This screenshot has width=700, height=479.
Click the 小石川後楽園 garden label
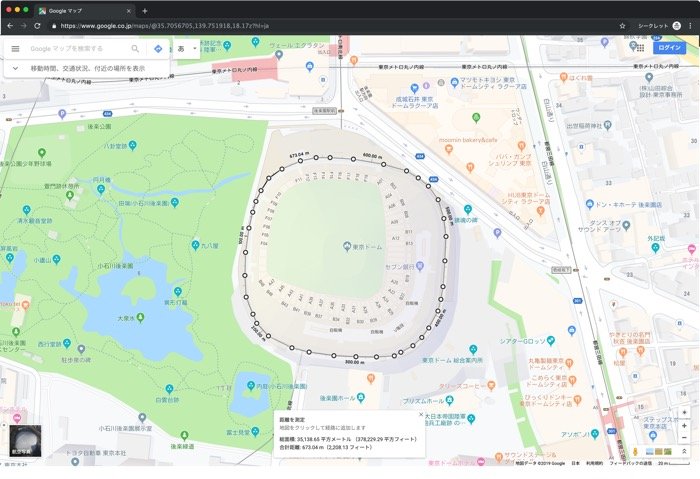click(115, 266)
